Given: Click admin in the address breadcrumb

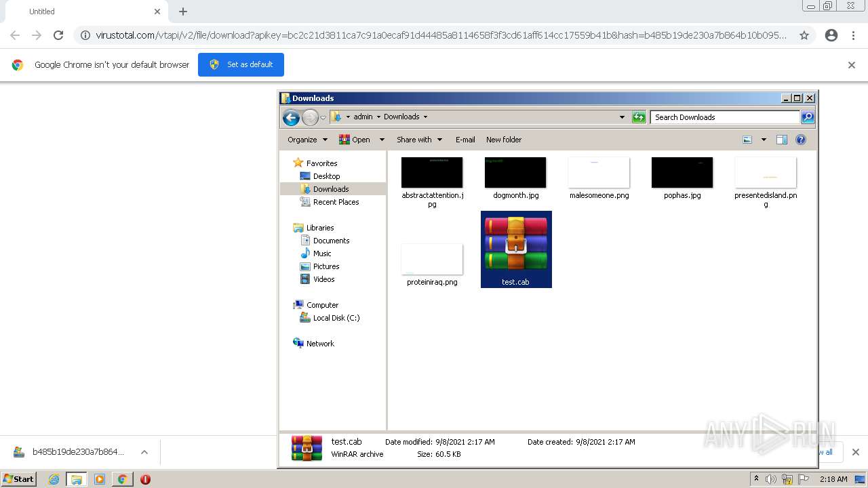Looking at the screenshot, I should pyautogui.click(x=363, y=117).
